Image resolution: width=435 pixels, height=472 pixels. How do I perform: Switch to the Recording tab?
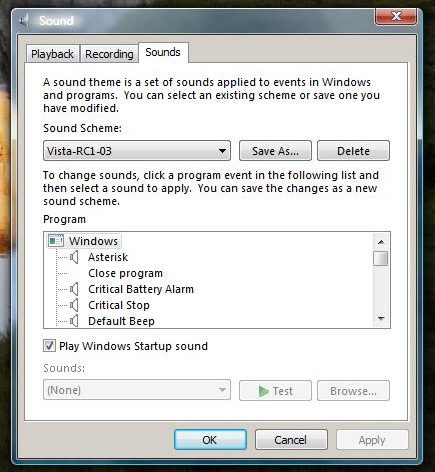(x=109, y=54)
